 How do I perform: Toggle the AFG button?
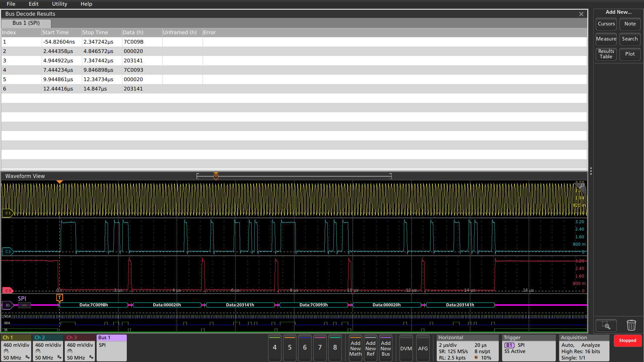coord(423,348)
